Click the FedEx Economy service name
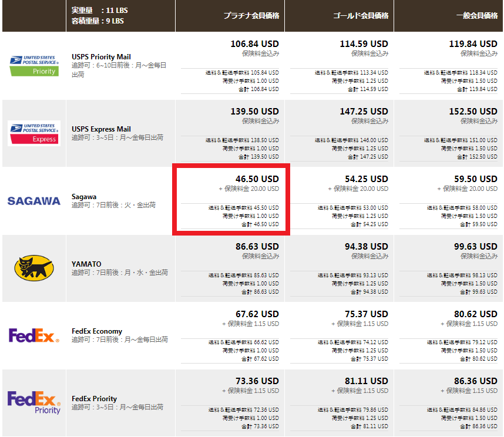The height and width of the screenshot is (437, 504). [97, 331]
